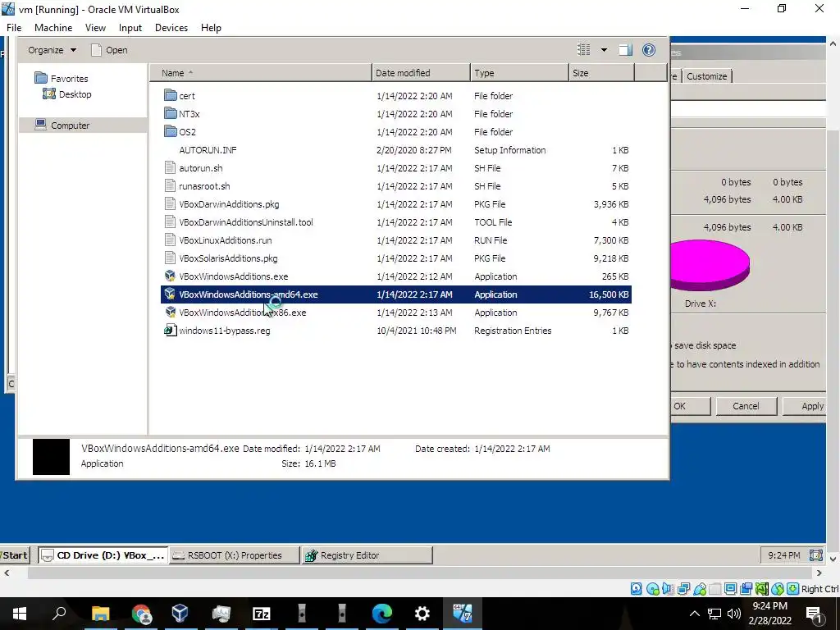The height and width of the screenshot is (630, 840).
Task: Open host Windows Start menu
Action: click(20, 614)
